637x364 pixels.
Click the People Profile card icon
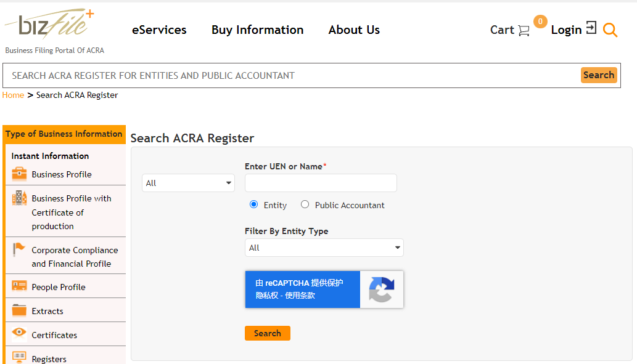19,286
